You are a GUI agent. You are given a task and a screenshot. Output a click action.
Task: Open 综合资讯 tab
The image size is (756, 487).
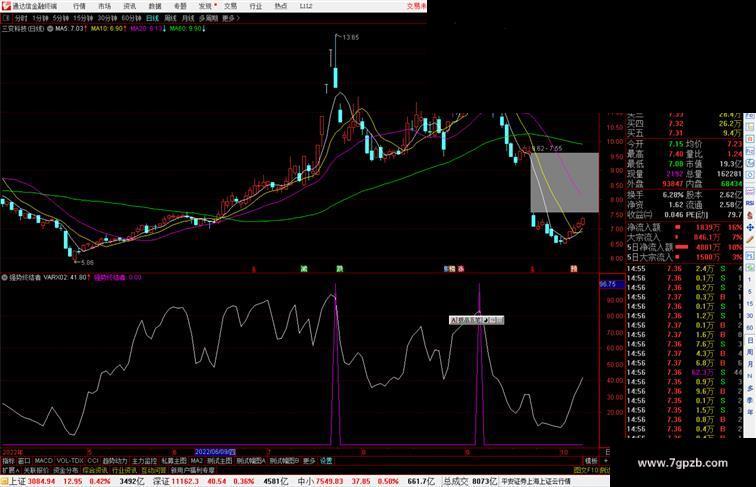[x=95, y=470]
